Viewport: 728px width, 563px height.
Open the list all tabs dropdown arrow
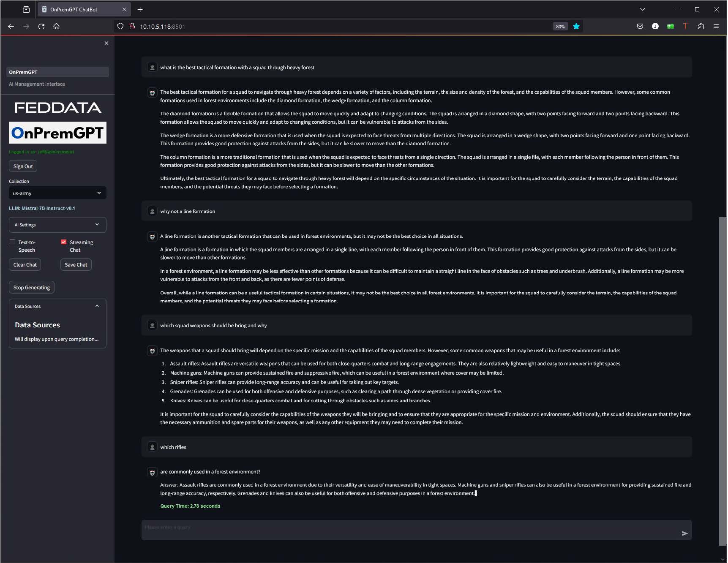[642, 9]
